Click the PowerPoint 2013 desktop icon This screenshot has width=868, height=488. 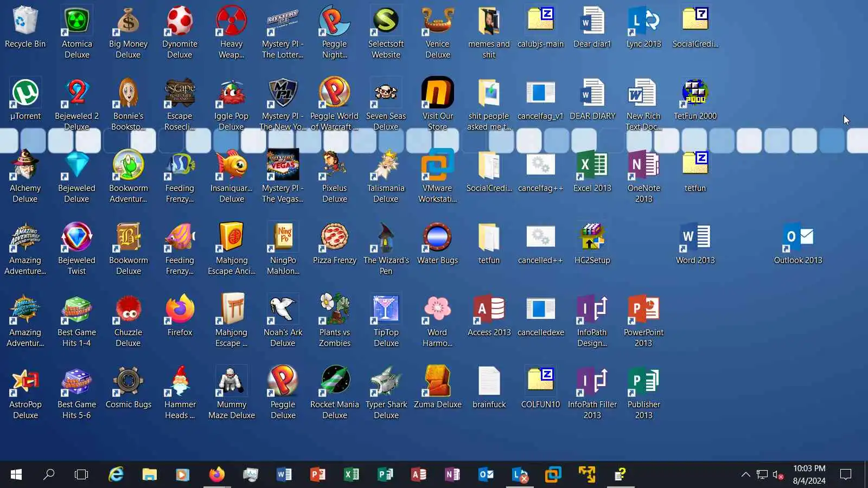click(644, 320)
